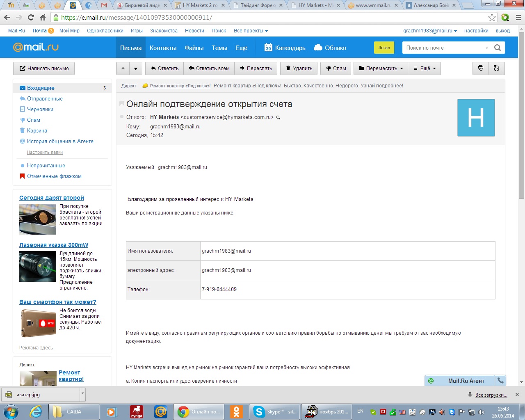Open Спам folder in sidebar
Viewport: 525px width, 420px height.
coord(33,120)
